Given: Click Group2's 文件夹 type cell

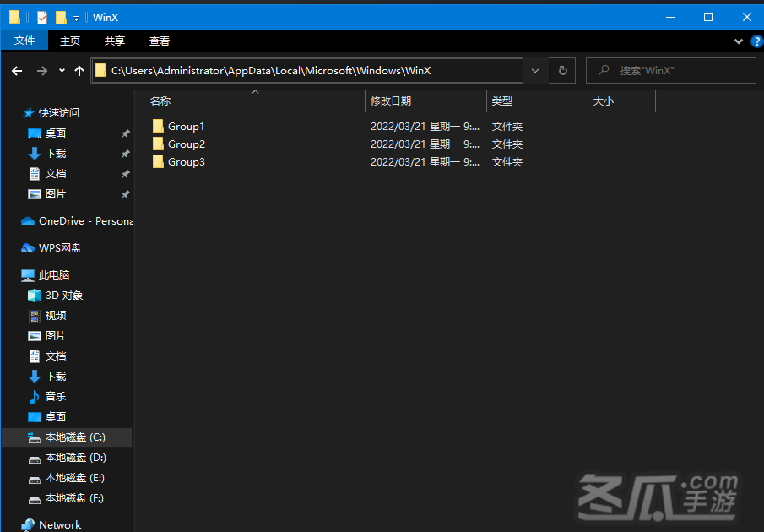Looking at the screenshot, I should pos(507,144).
